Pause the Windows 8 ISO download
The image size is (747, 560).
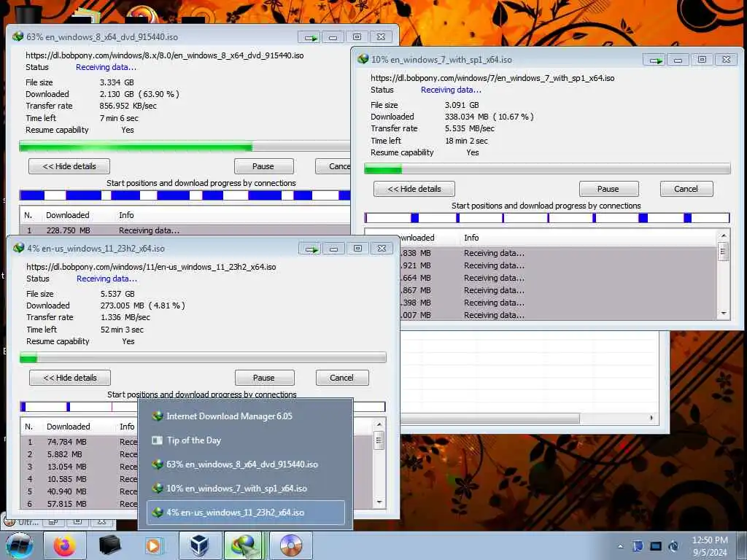pyautogui.click(x=263, y=166)
